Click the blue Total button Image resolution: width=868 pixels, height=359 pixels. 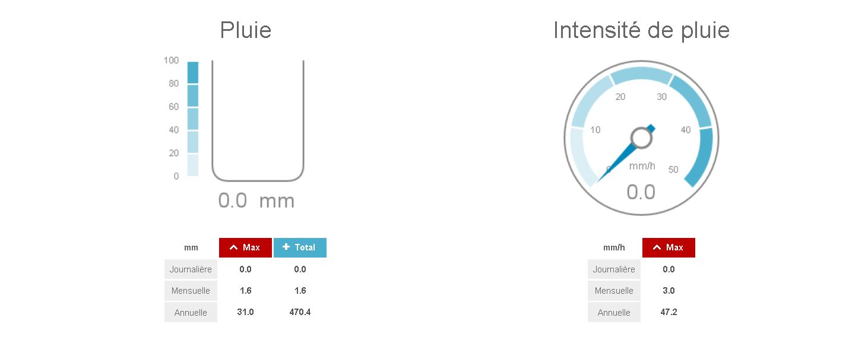[300, 247]
